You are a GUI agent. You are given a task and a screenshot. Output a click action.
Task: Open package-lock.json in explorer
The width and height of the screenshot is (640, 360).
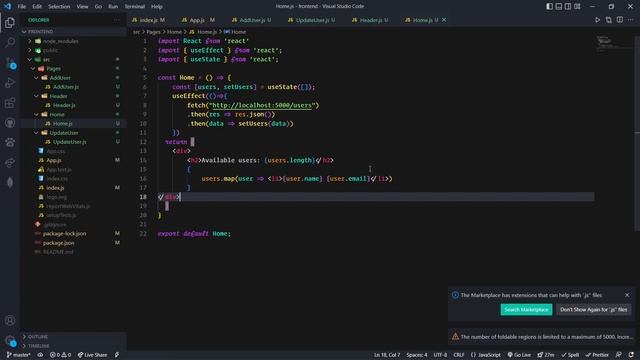64,233
